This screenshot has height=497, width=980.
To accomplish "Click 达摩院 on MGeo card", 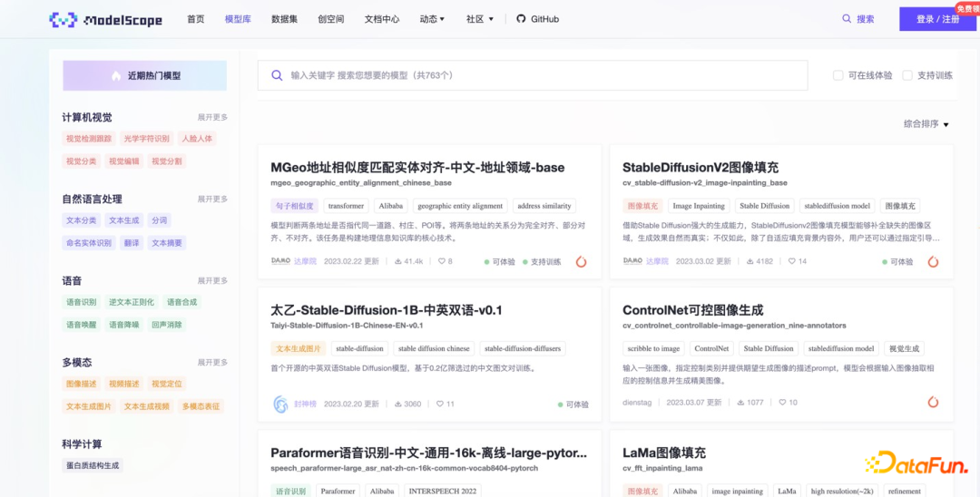I will click(307, 261).
